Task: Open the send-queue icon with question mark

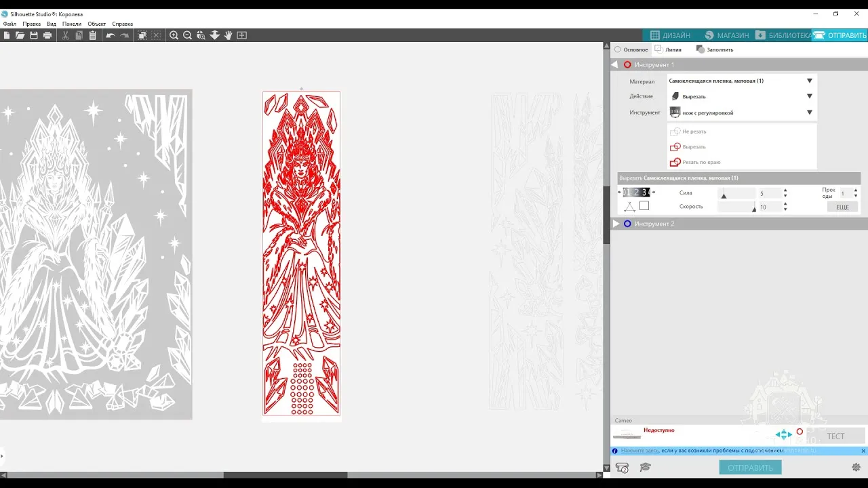Action: pos(622,467)
